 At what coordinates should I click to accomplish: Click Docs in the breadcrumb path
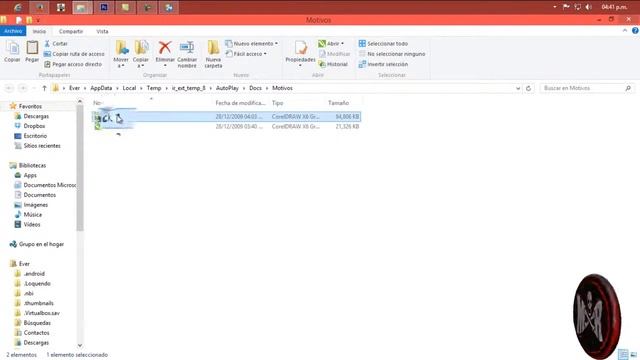coord(256,88)
